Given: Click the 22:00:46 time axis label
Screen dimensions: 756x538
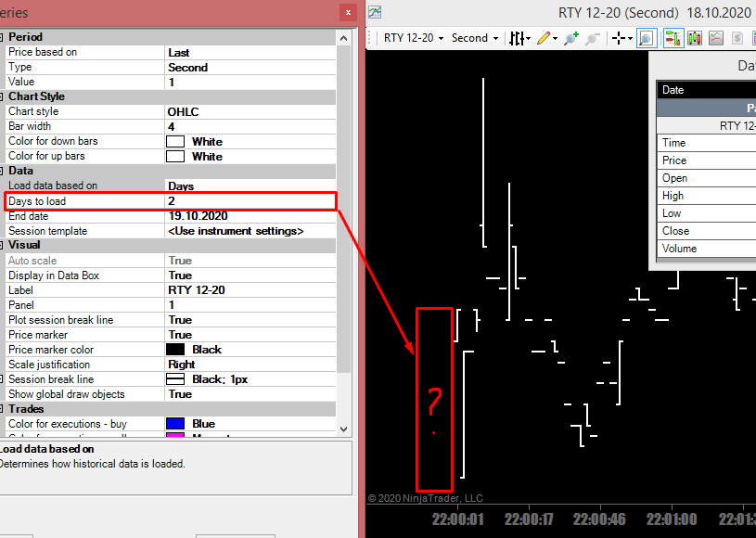Looking at the screenshot, I should tap(599, 519).
